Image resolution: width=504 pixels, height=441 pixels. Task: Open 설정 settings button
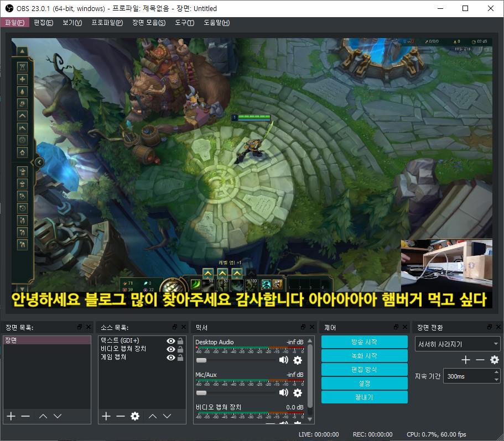[x=365, y=384]
